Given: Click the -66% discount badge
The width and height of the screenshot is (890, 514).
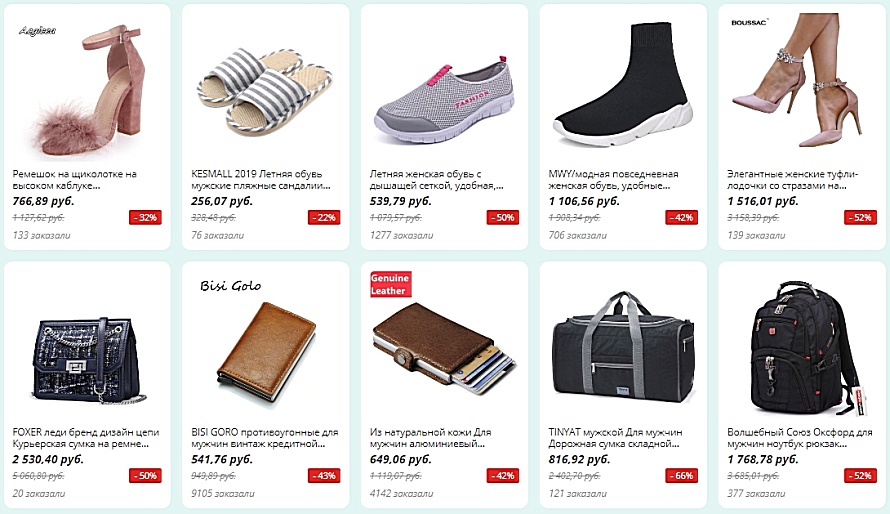Looking at the screenshot, I should coord(682,475).
